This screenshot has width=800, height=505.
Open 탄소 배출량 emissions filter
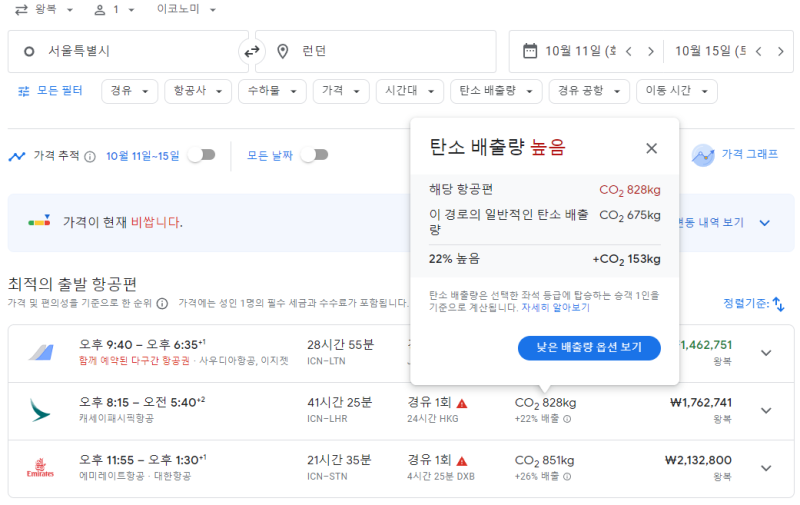point(496,91)
